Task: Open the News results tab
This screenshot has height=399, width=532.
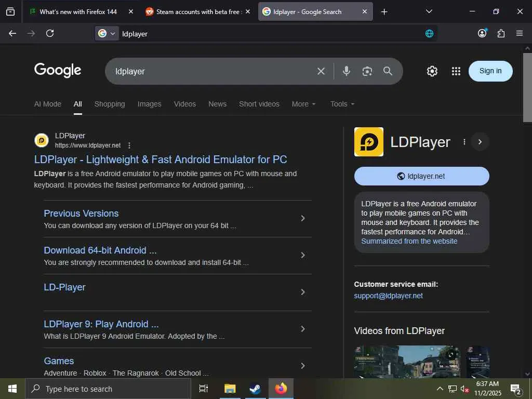Action: coord(218,104)
